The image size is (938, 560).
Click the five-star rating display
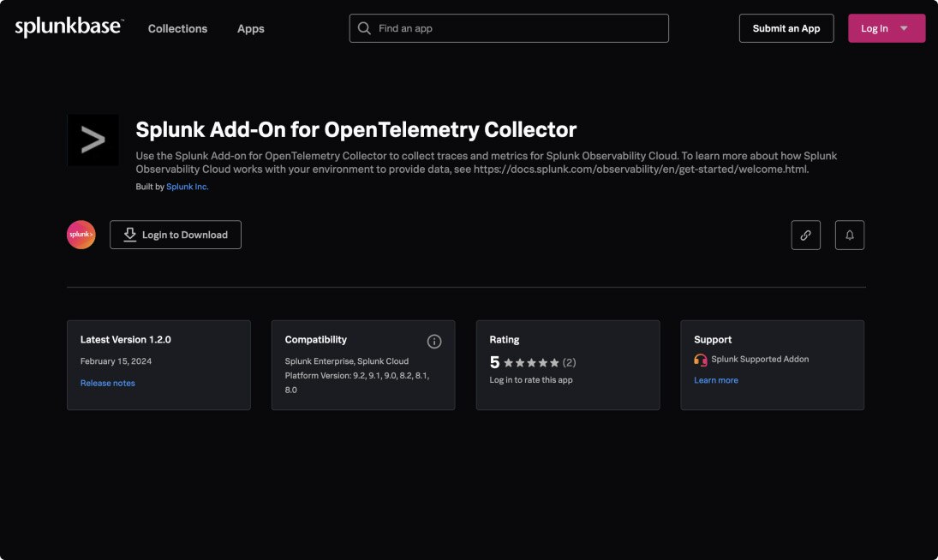tap(531, 362)
